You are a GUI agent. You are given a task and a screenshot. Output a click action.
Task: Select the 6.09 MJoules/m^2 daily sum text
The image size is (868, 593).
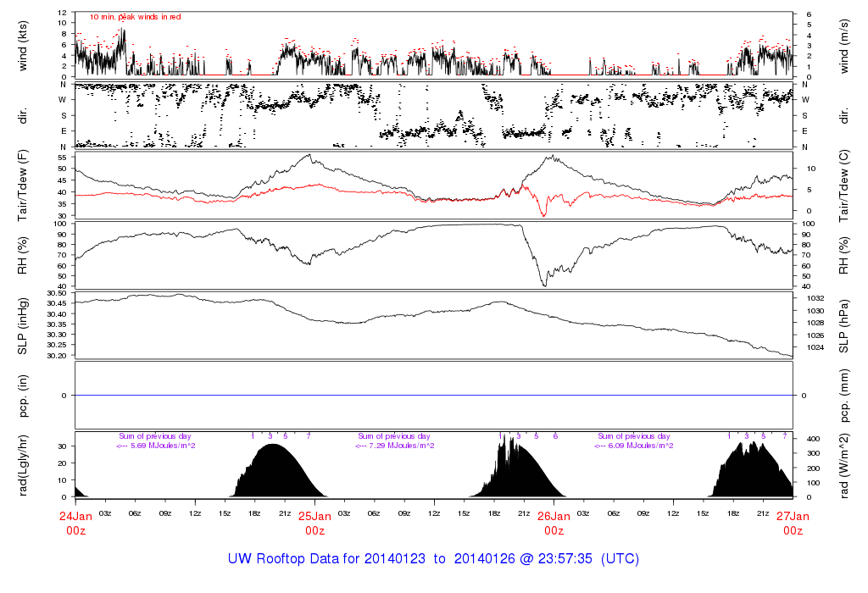tap(634, 446)
